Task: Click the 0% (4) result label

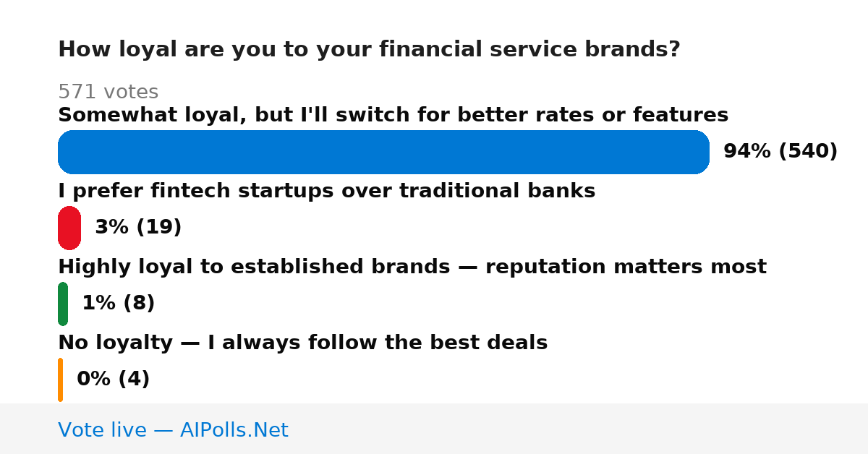Action: pyautogui.click(x=114, y=380)
